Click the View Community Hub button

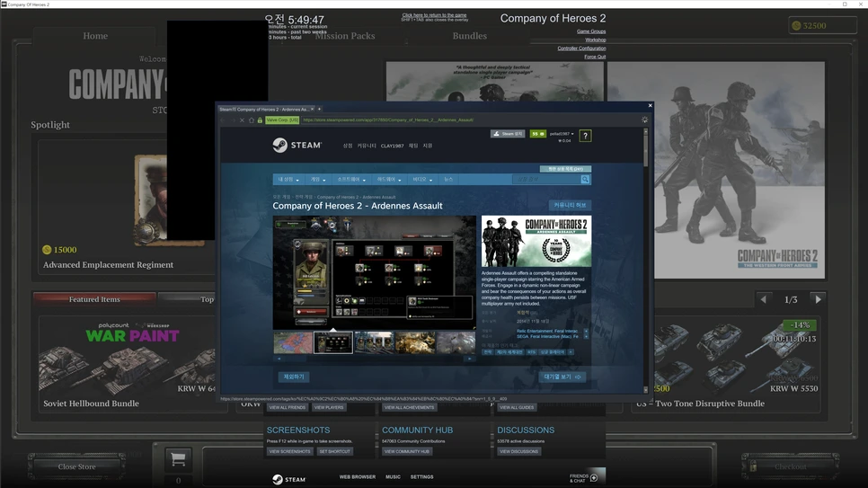pos(407,451)
